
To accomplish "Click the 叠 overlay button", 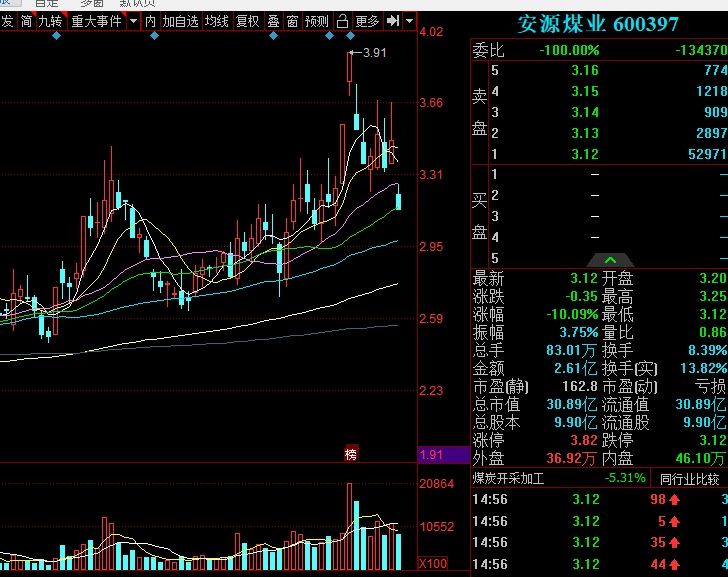I will tap(273, 21).
